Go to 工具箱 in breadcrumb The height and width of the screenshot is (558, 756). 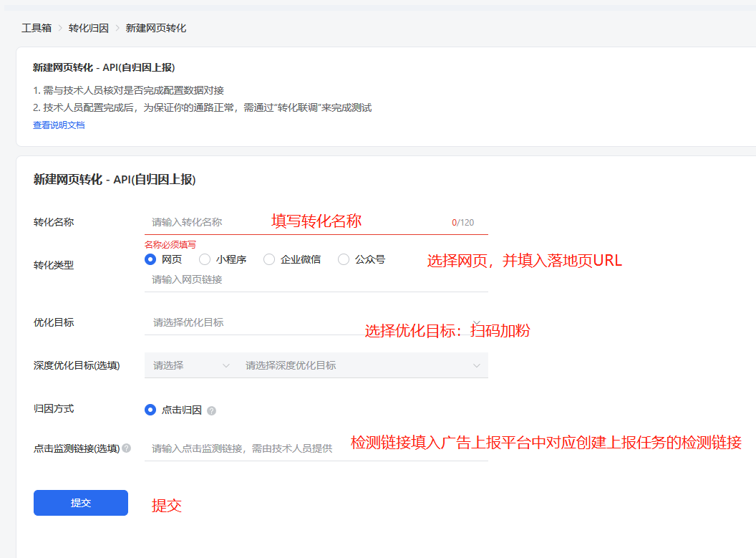pyautogui.click(x=37, y=28)
